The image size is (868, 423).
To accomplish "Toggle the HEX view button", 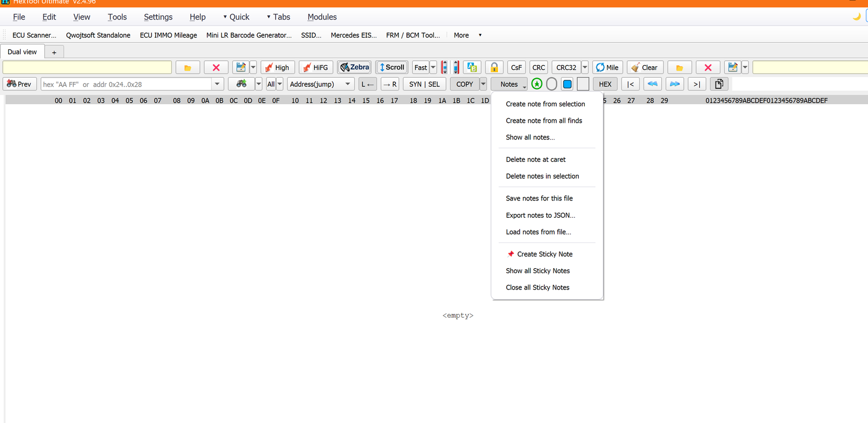I will point(605,84).
